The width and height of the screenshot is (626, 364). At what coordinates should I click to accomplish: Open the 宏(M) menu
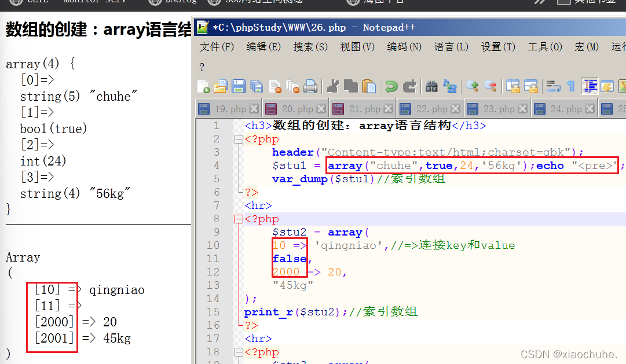click(587, 47)
